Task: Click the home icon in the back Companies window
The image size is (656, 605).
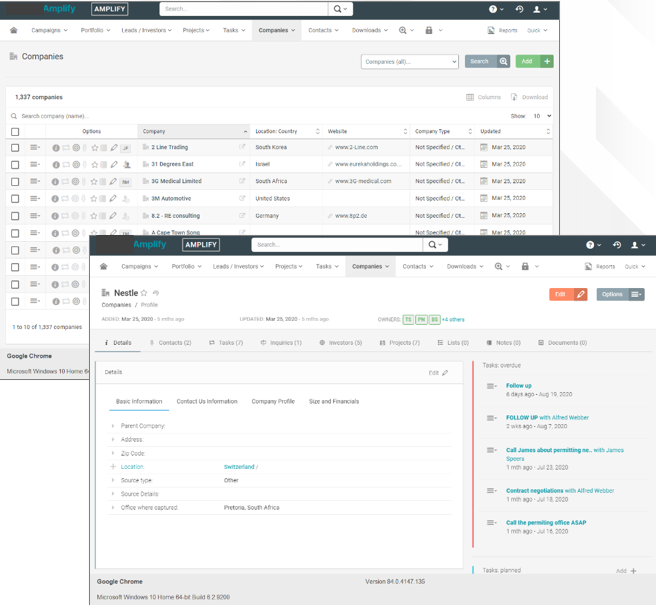Action: [x=14, y=30]
